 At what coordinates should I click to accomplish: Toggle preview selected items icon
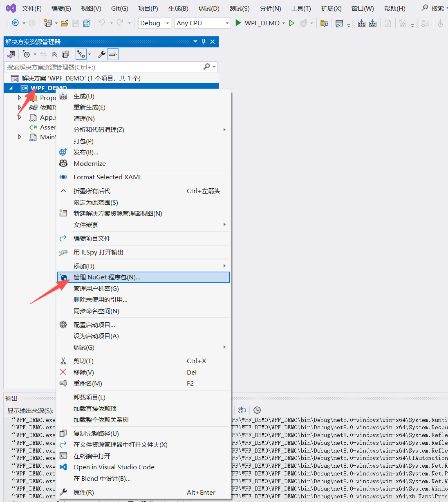(113, 54)
